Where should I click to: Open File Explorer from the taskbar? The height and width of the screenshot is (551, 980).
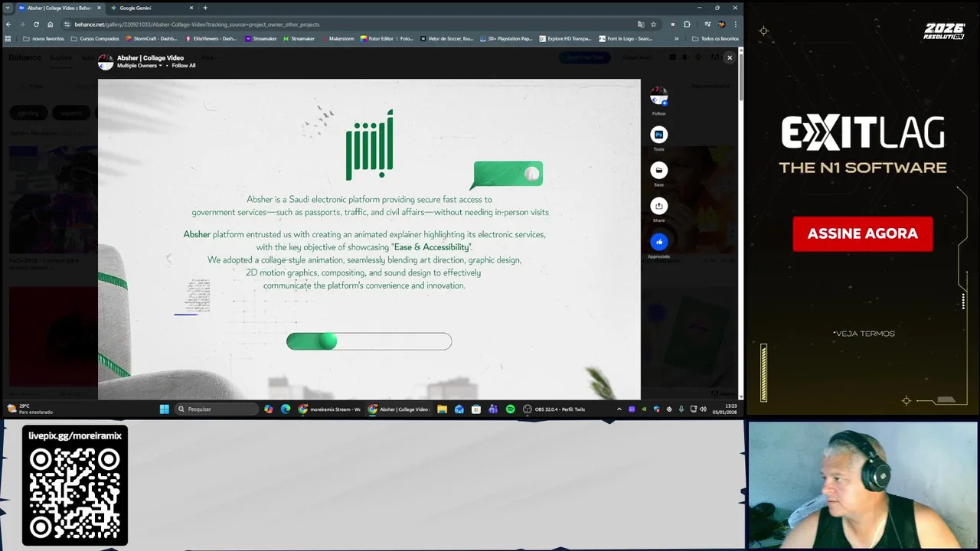(442, 409)
